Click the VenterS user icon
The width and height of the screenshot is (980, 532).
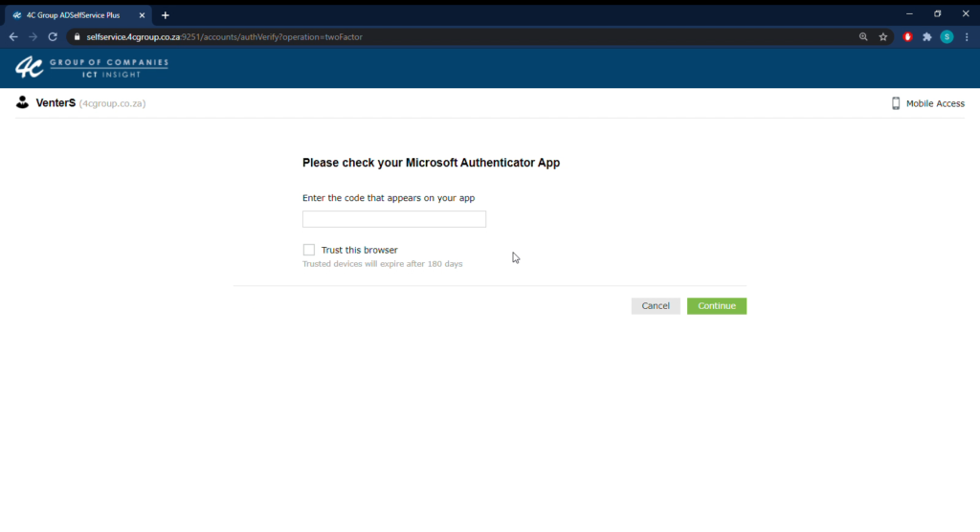[23, 102]
